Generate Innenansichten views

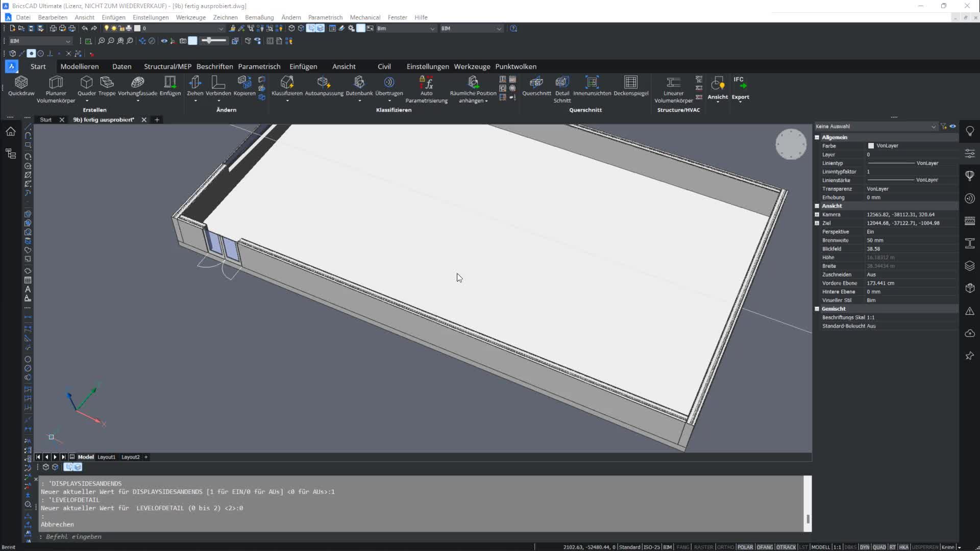click(592, 86)
